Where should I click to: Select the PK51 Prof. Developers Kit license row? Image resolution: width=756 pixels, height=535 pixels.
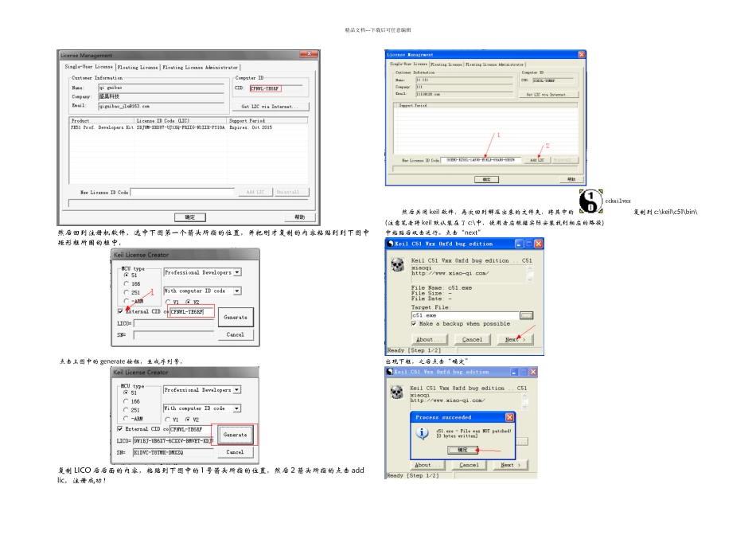coord(189,127)
